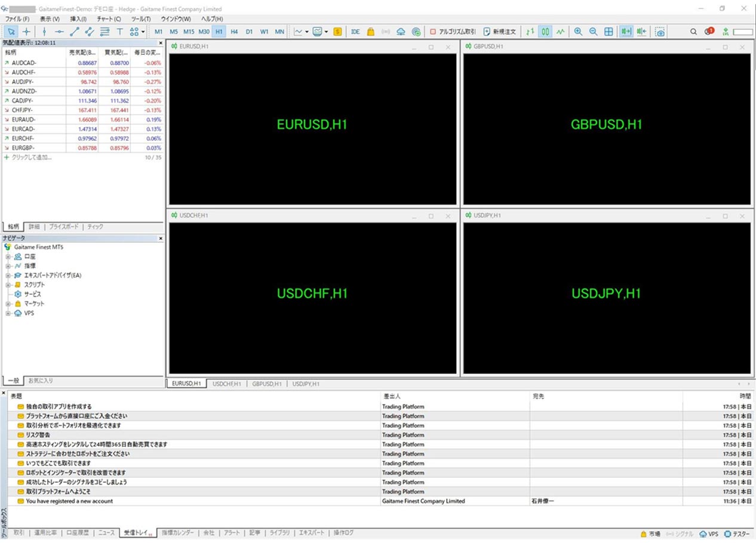Open the signals broadcast icon
This screenshot has width=756, height=543.
[386, 32]
